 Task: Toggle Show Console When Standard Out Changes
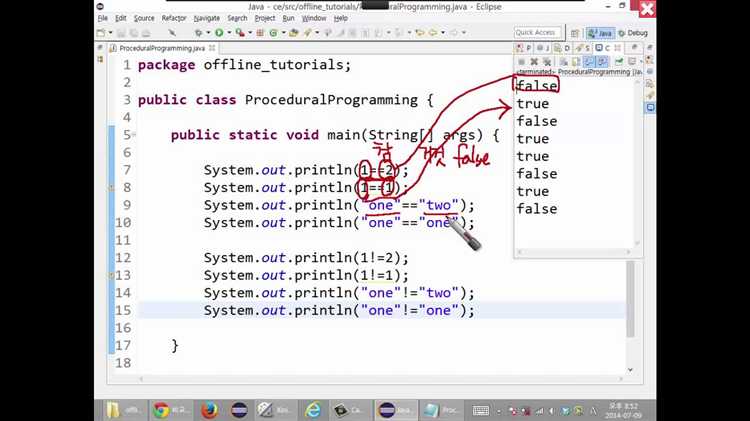click(590, 62)
